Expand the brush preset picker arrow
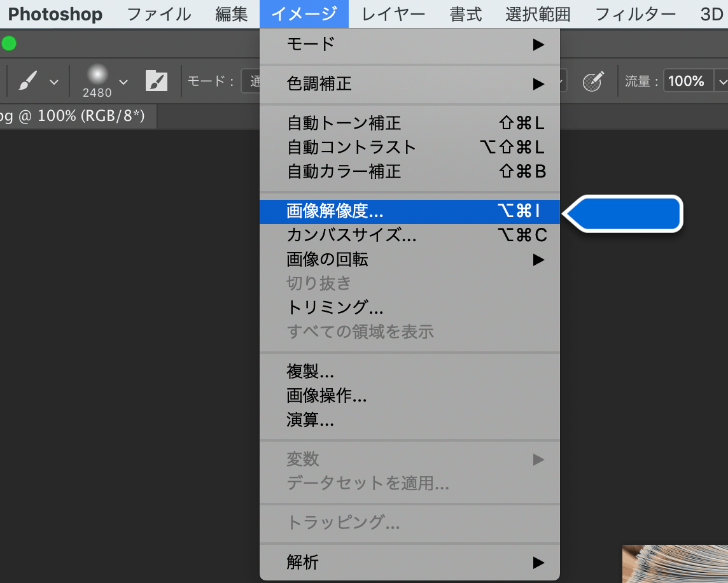Image resolution: width=728 pixels, height=583 pixels. [x=123, y=82]
